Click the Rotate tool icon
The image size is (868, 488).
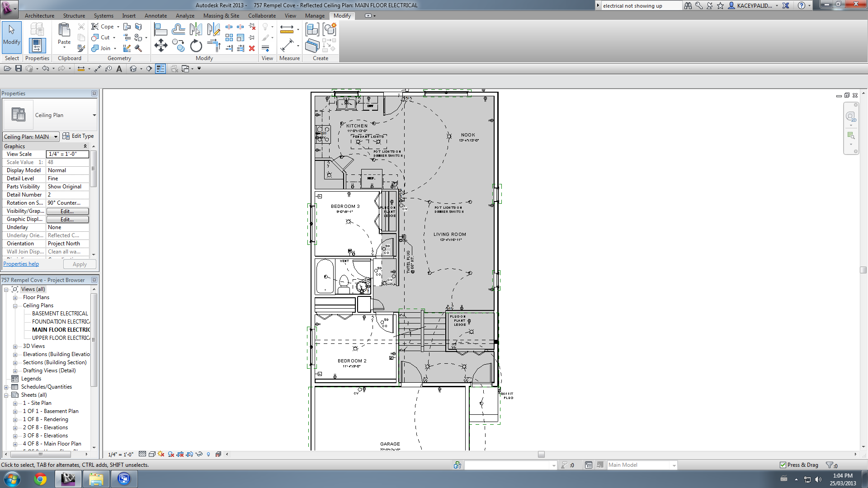196,46
